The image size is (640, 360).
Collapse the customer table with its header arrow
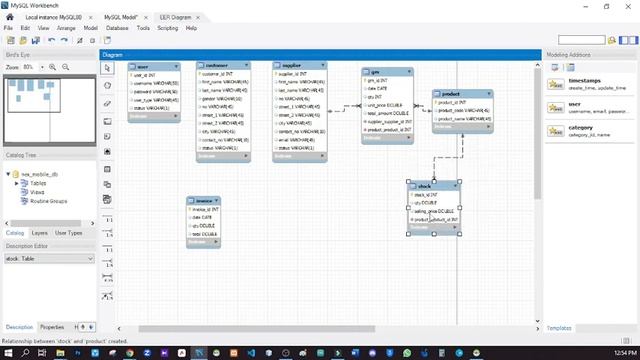click(247, 65)
